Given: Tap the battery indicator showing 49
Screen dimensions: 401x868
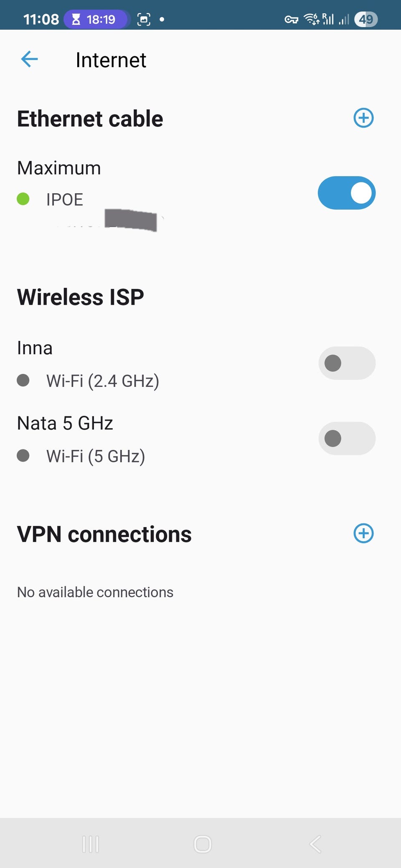Looking at the screenshot, I should coord(366,19).
